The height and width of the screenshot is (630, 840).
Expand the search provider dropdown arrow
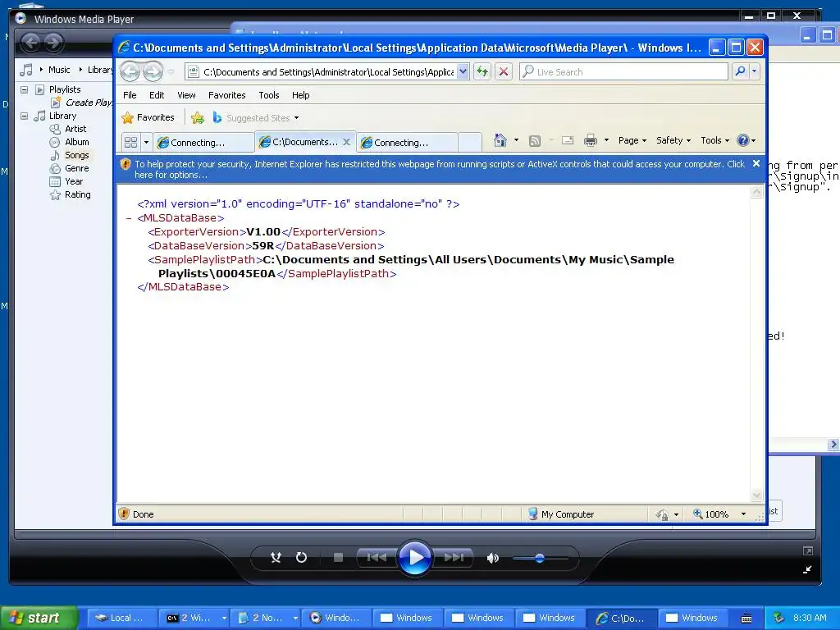coord(755,71)
